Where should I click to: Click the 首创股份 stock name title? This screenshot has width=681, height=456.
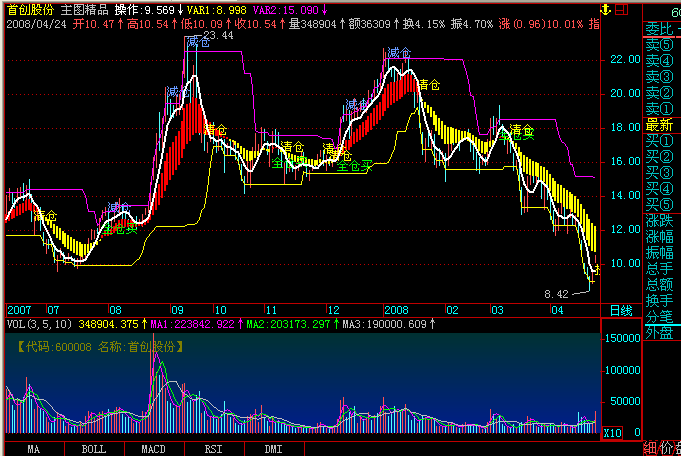coord(30,10)
